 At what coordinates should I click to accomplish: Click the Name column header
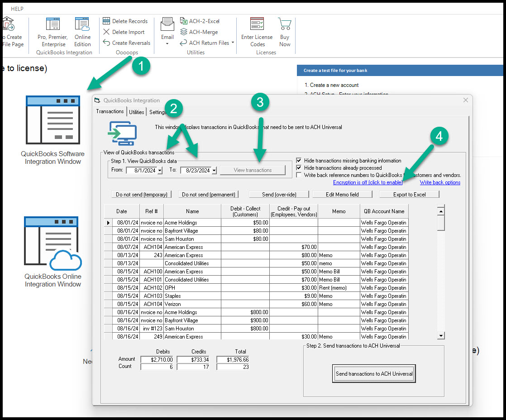[x=192, y=211]
